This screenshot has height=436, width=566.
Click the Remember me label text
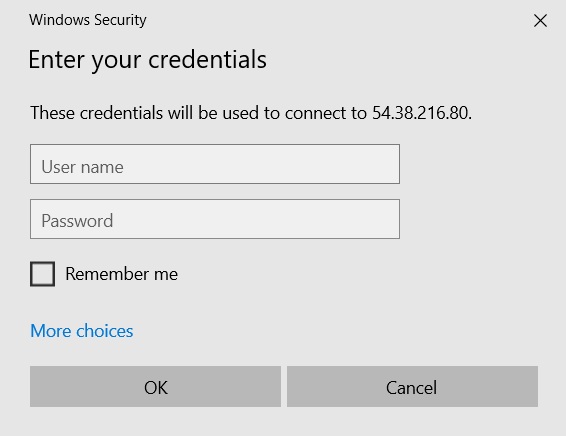(x=122, y=274)
